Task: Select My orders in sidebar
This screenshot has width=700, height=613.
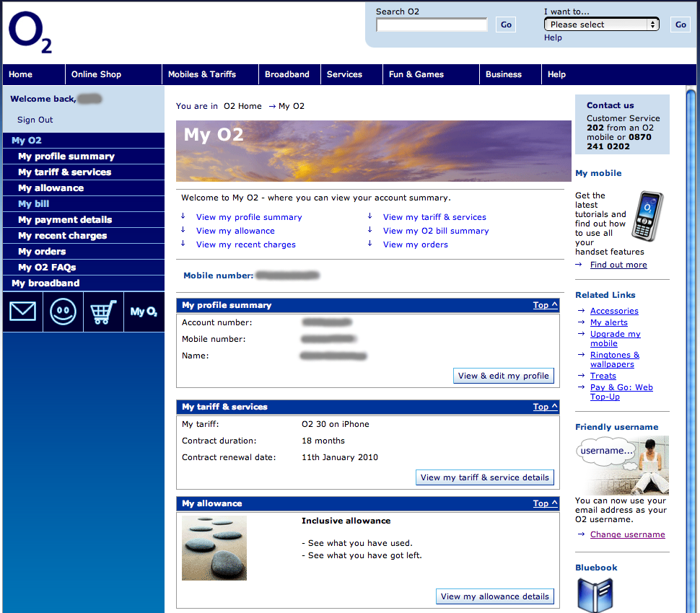Action: point(84,251)
